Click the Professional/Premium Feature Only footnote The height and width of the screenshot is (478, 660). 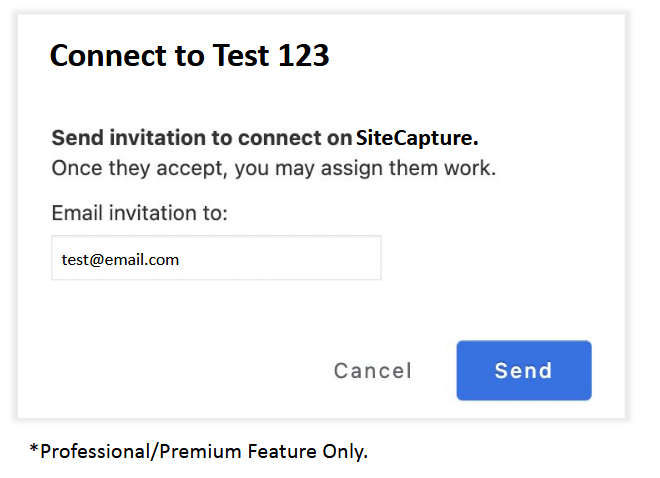pyautogui.click(x=199, y=452)
